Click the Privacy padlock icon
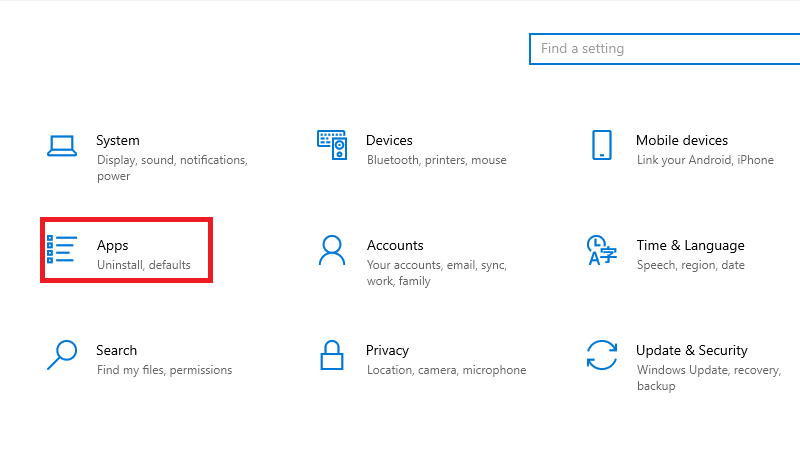This screenshot has width=800, height=450. [332, 355]
